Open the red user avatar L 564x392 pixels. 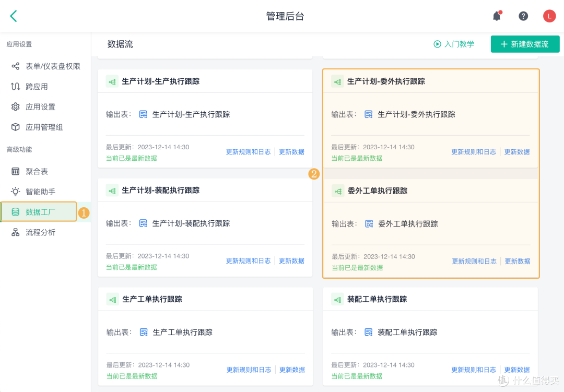coord(549,16)
